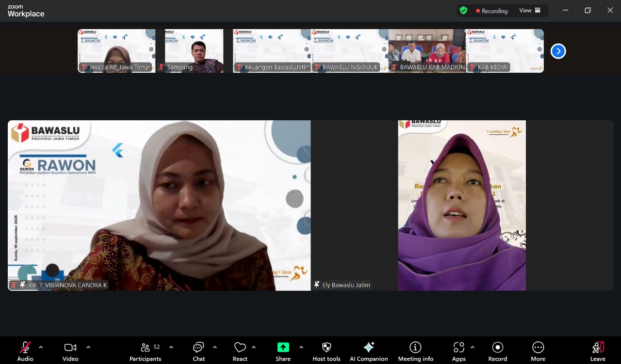Open the Video settings chevron
621x364 pixels.
[x=88, y=347]
